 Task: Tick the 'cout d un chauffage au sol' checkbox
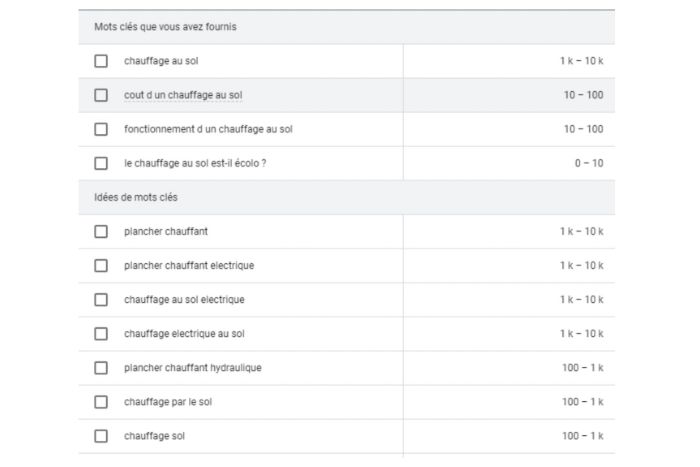click(x=101, y=95)
